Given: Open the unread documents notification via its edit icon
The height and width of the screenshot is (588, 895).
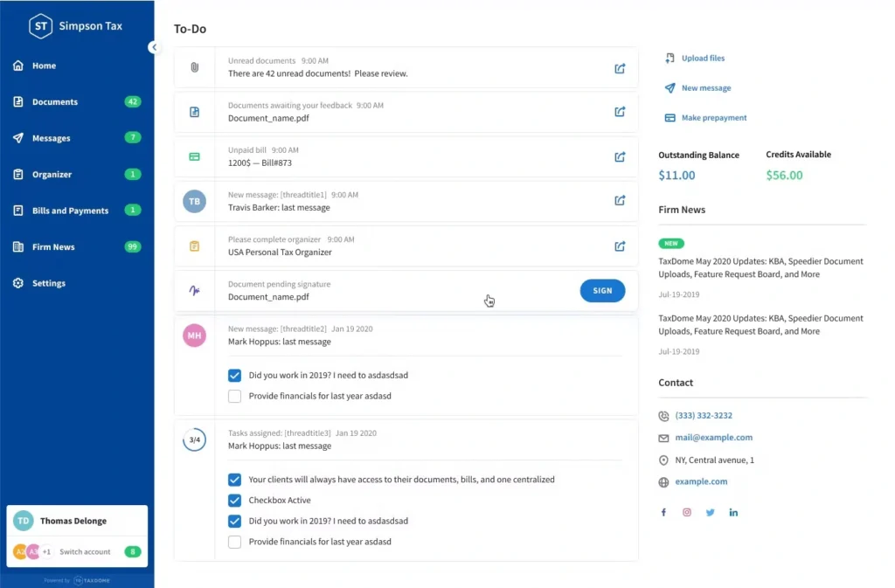Looking at the screenshot, I should (620, 67).
